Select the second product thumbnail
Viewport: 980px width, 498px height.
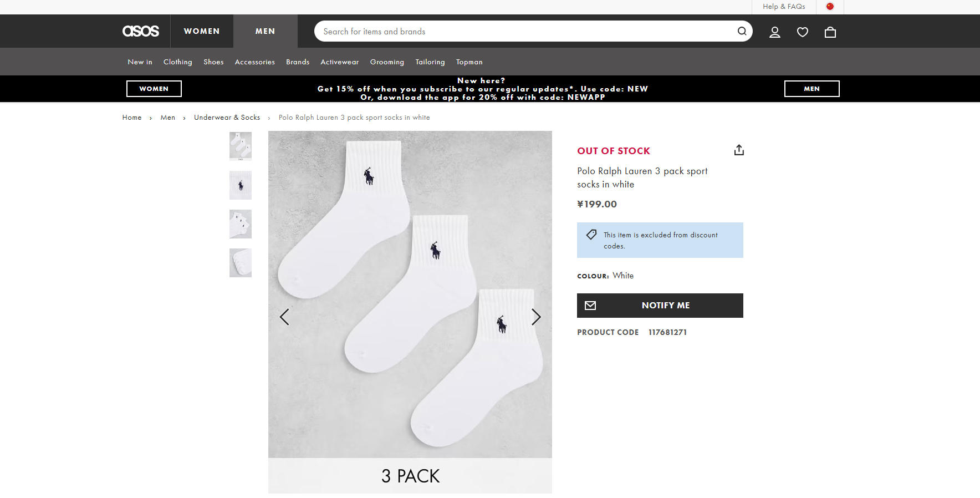point(241,185)
